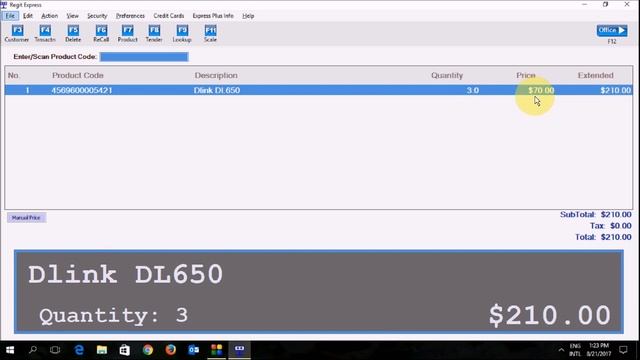Screen dimensions: 640x360
Task: Show hidden system tray icons
Action: click(x=561, y=350)
